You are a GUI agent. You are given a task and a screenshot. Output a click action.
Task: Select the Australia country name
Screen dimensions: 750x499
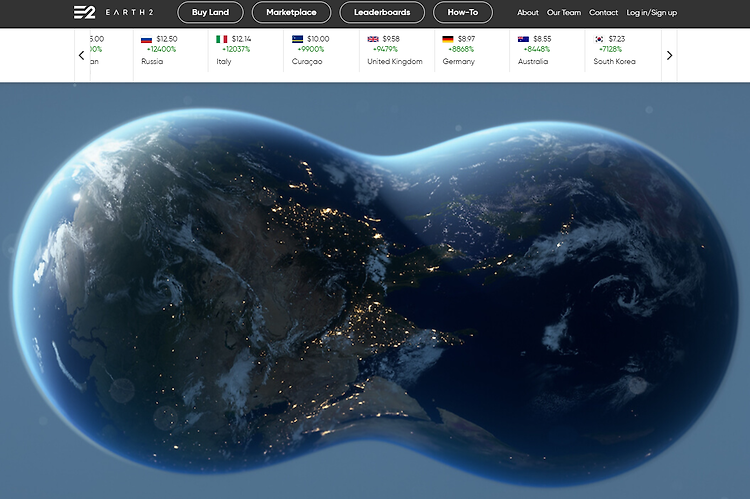click(x=533, y=61)
